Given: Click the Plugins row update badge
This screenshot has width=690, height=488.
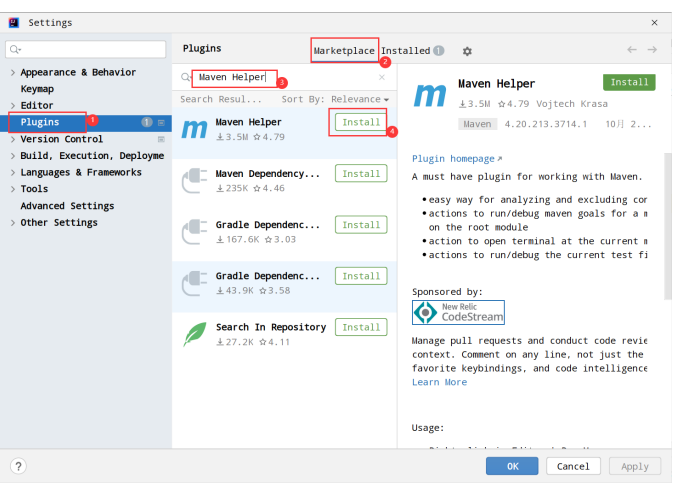Looking at the screenshot, I should (x=147, y=122).
